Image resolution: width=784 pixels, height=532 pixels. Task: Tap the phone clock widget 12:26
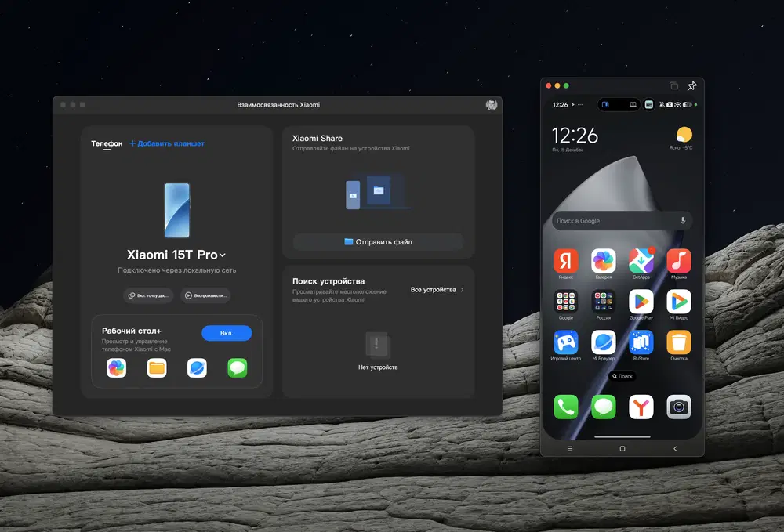tap(575, 136)
